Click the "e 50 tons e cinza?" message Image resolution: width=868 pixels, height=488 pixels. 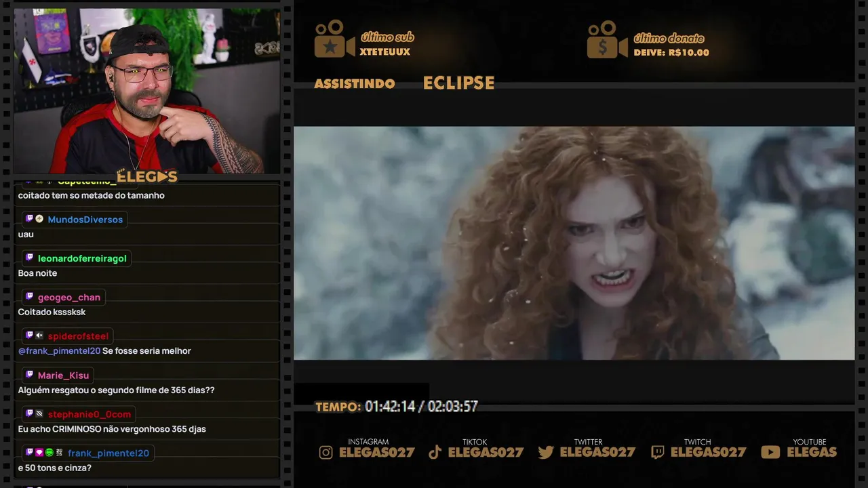point(55,468)
